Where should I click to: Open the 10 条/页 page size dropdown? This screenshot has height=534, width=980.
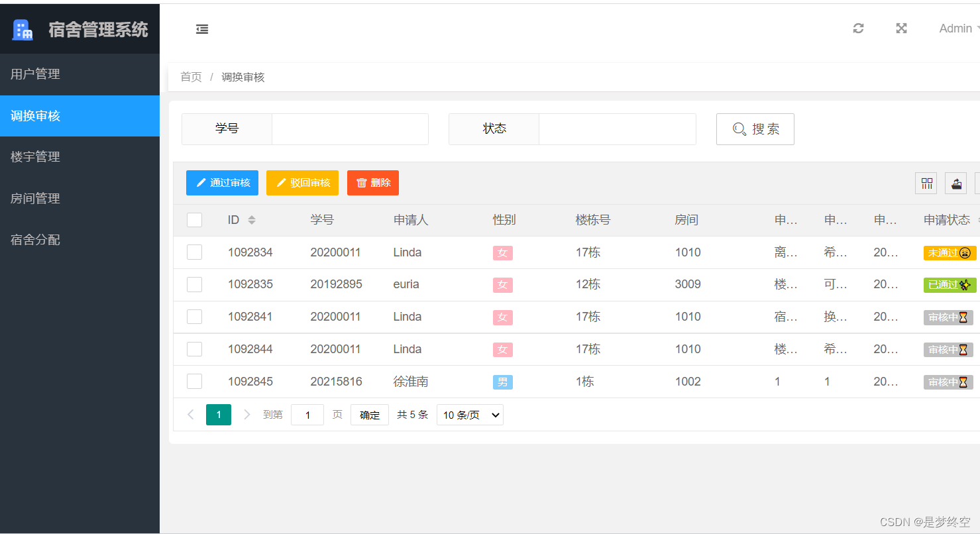(x=470, y=415)
